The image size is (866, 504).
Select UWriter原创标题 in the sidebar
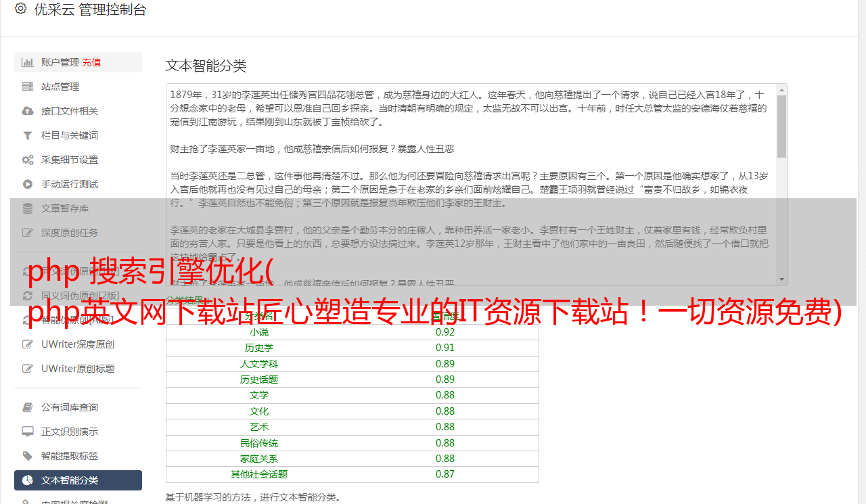coord(78,369)
